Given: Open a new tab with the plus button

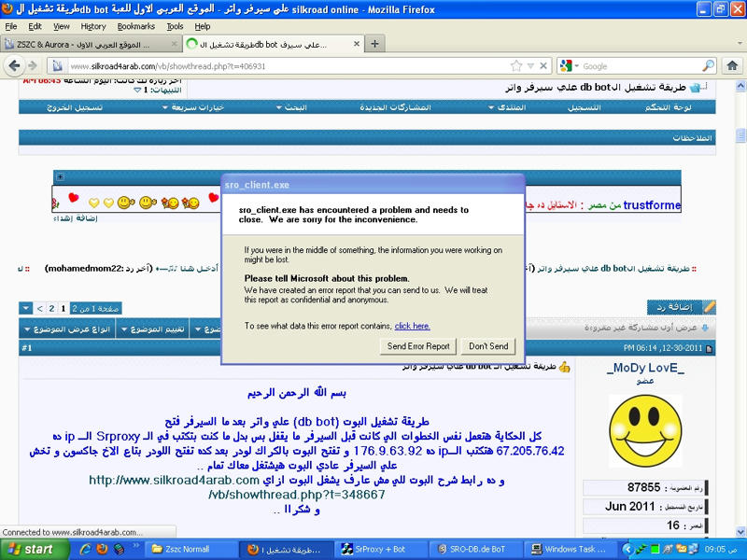Looking at the screenshot, I should click(375, 44).
